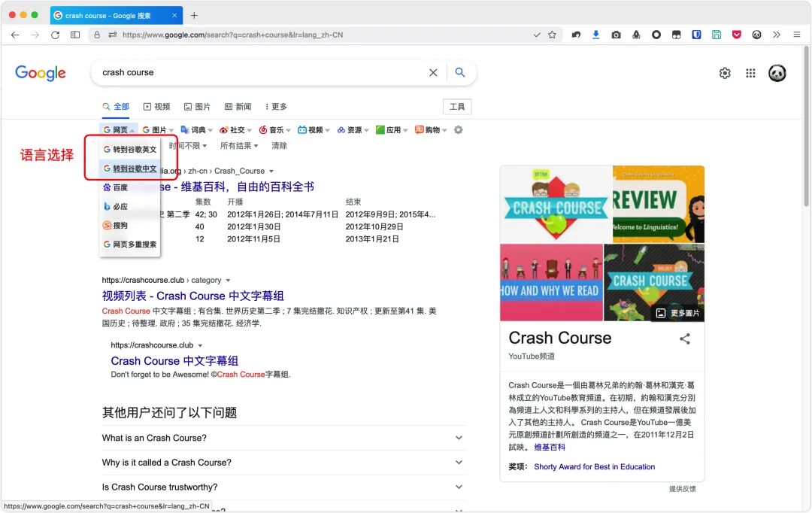Open the panda account avatar

(x=777, y=73)
